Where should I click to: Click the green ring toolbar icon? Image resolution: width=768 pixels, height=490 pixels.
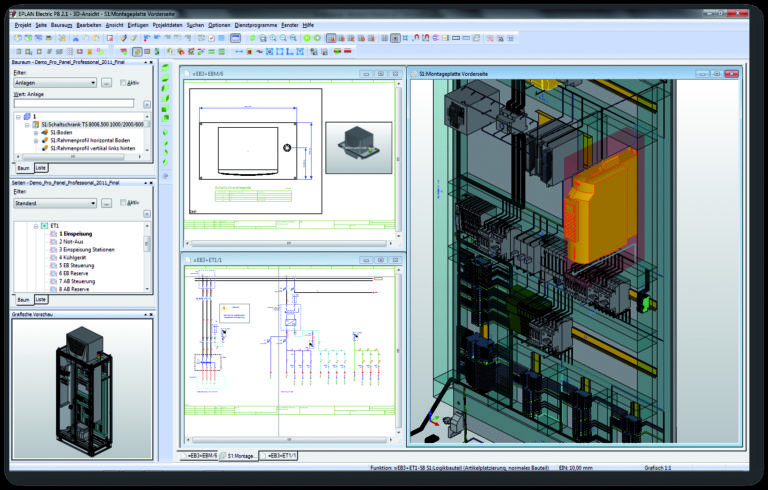coord(317,38)
